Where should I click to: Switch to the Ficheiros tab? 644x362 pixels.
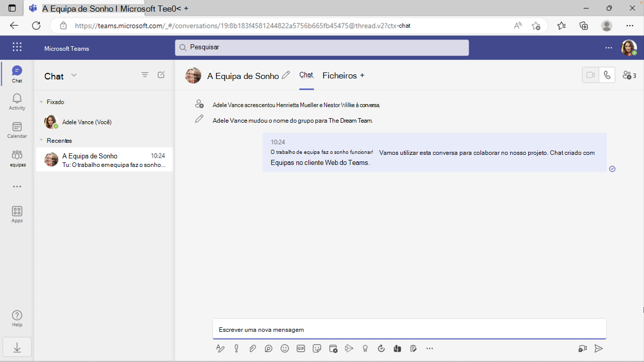340,75
